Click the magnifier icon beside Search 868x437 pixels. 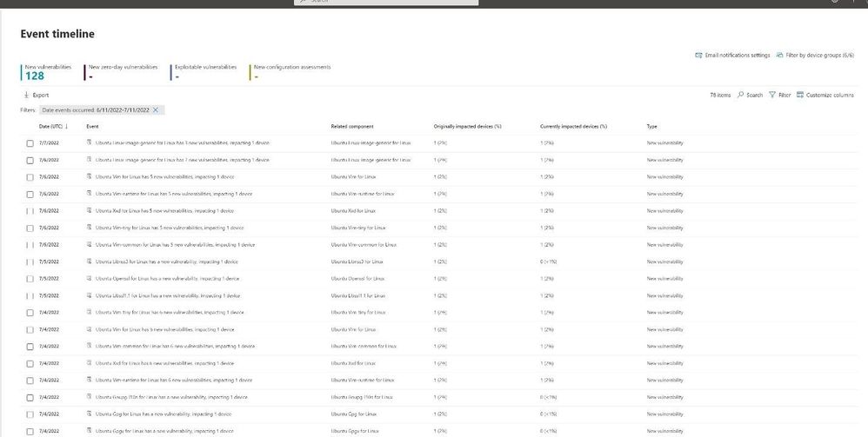pos(740,95)
